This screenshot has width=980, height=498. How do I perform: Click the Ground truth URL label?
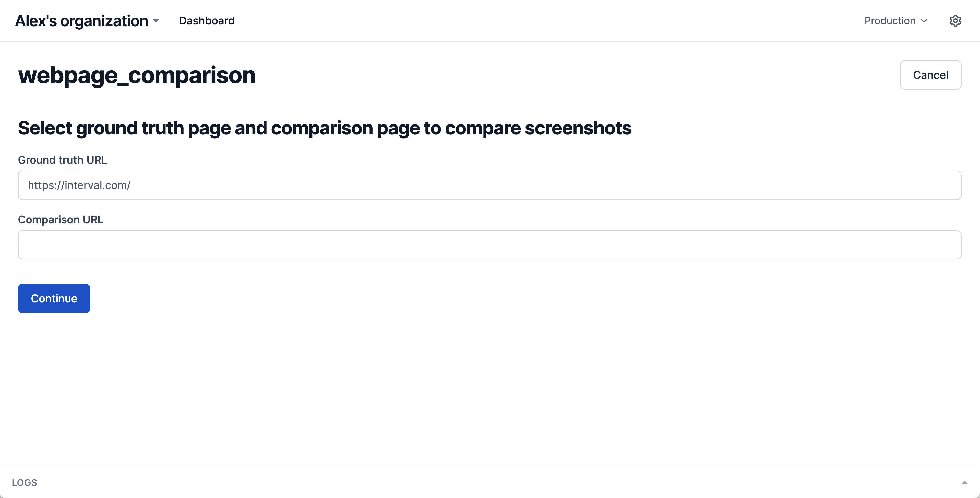pos(62,160)
